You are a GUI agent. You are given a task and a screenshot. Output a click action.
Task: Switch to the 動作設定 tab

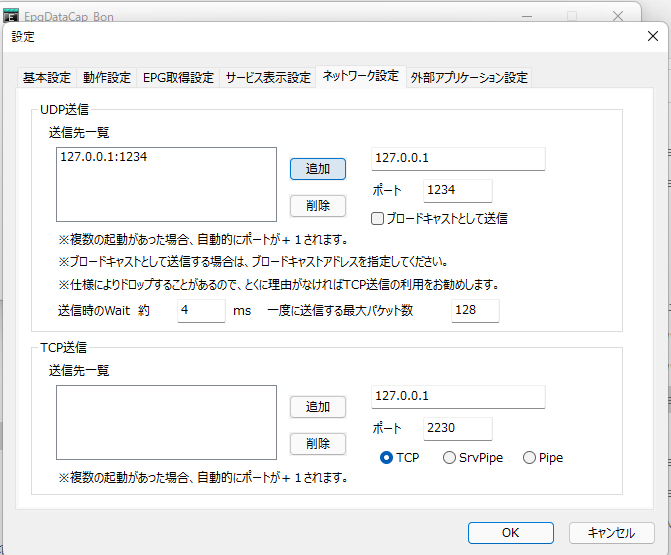[107, 78]
